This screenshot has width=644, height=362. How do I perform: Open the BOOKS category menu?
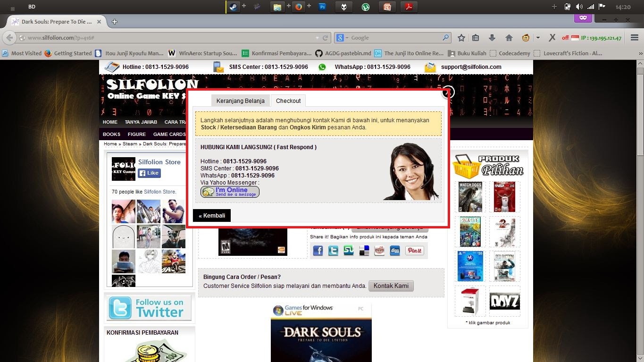coord(111,134)
